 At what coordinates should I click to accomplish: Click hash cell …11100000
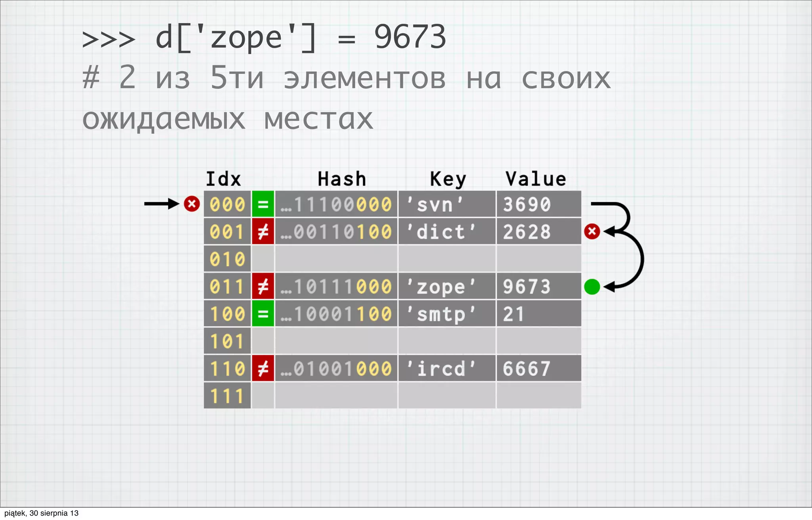(x=336, y=204)
